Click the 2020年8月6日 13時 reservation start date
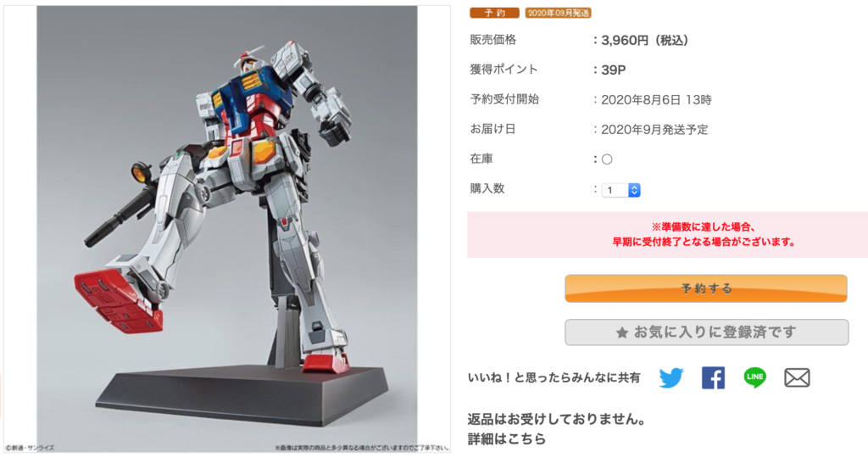Screen dimensions: 868x458 click(x=657, y=100)
